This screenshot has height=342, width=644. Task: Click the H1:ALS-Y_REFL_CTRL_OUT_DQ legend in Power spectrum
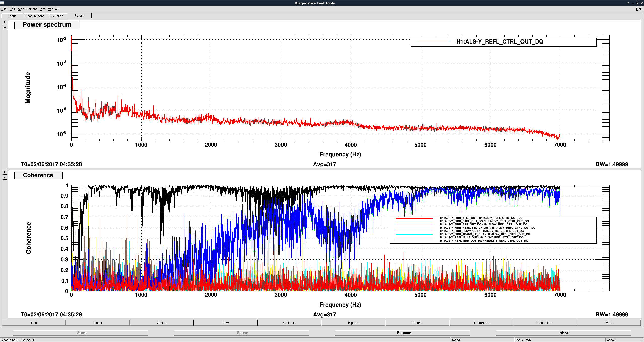(x=503, y=42)
